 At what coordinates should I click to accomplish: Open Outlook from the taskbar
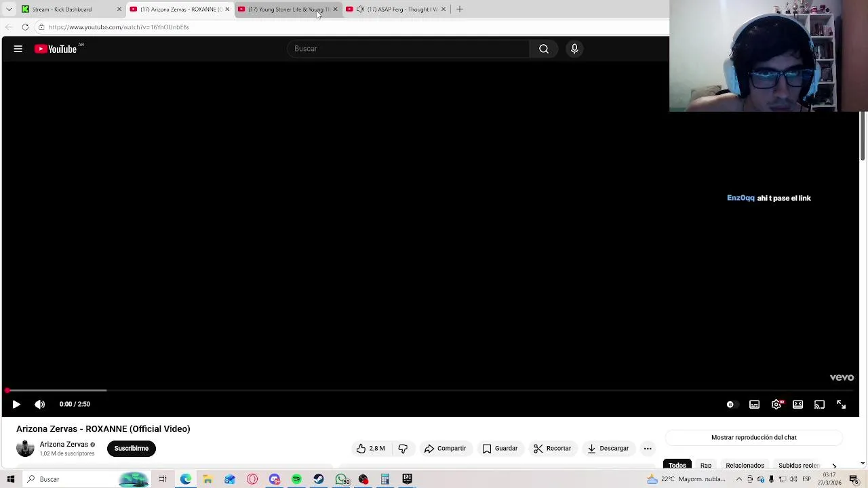[230, 479]
